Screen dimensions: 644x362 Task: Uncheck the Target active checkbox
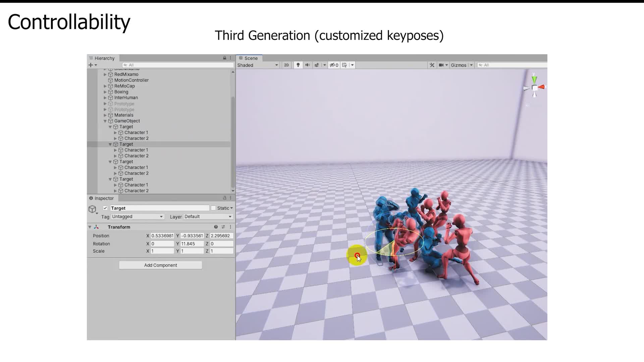pos(105,208)
